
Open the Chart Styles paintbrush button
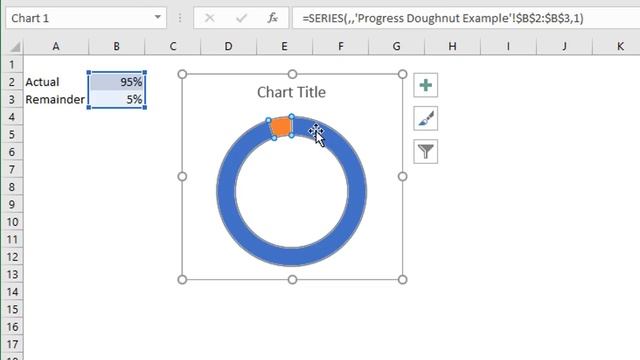[425, 118]
